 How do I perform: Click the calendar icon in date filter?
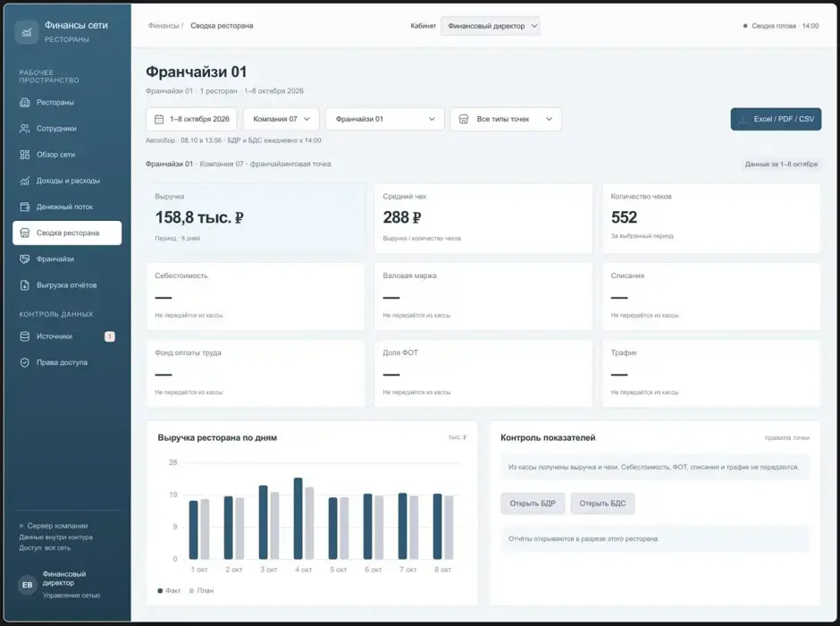159,119
